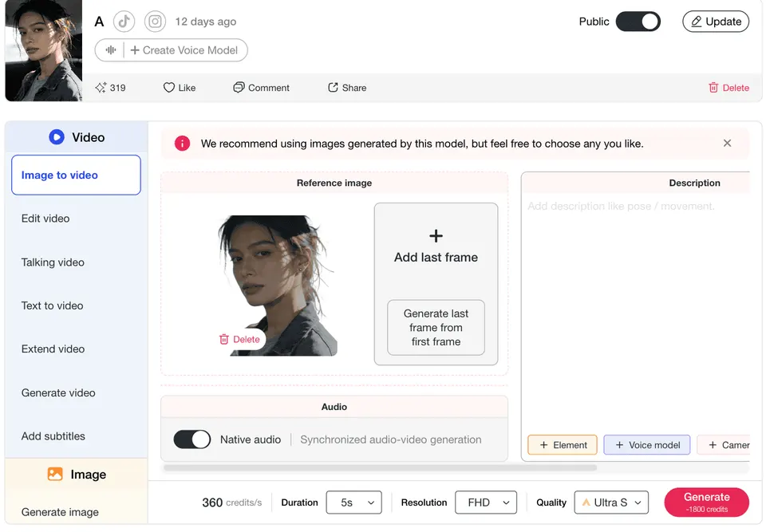Click the sparkle 319 credits icon
This screenshot has height=532, width=766.
click(101, 88)
